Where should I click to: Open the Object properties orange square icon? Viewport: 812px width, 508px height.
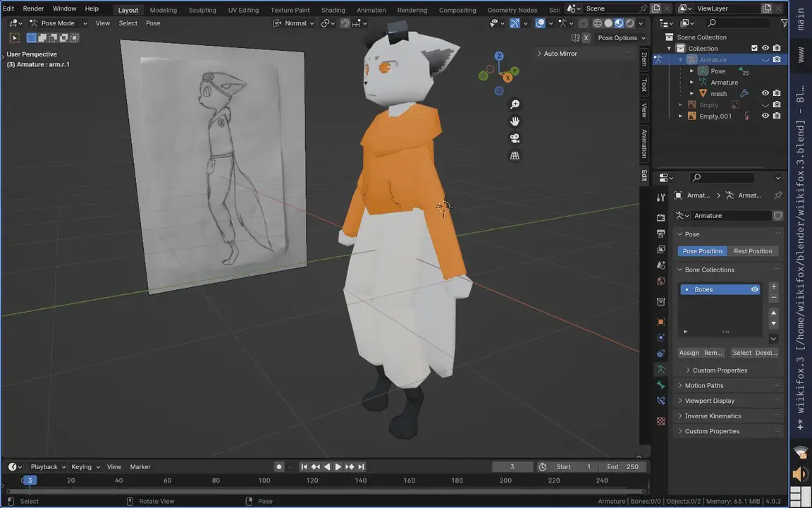660,322
